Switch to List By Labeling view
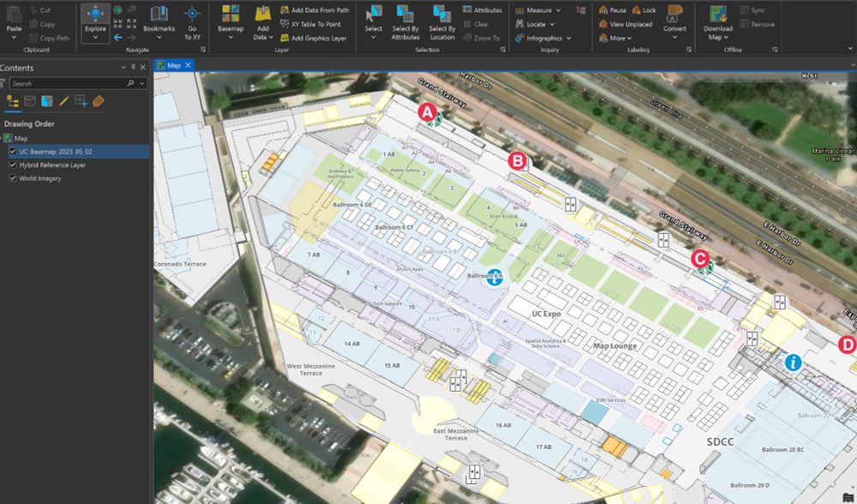The width and height of the screenshot is (857, 504). pyautogui.click(x=98, y=101)
